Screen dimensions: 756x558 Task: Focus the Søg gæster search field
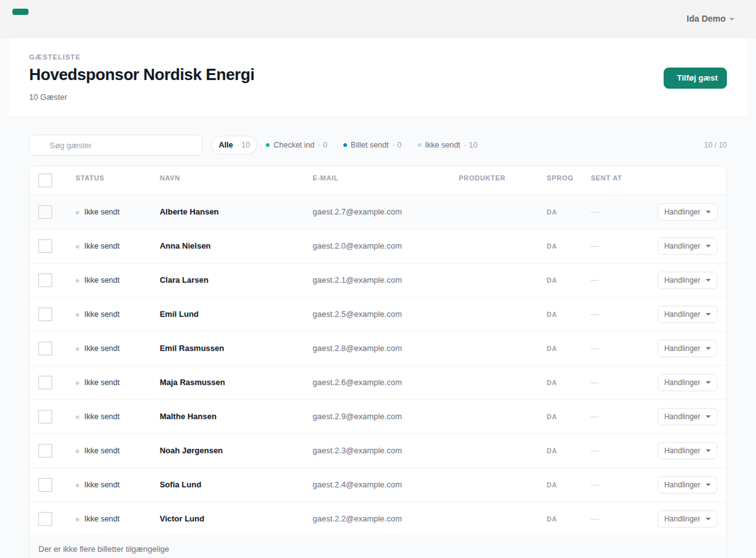116,145
